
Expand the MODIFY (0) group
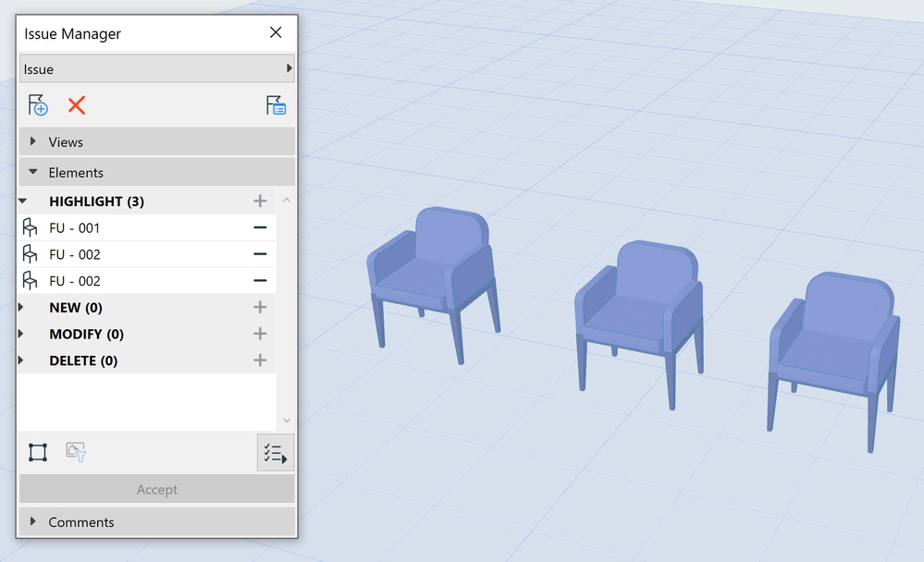pos(21,334)
